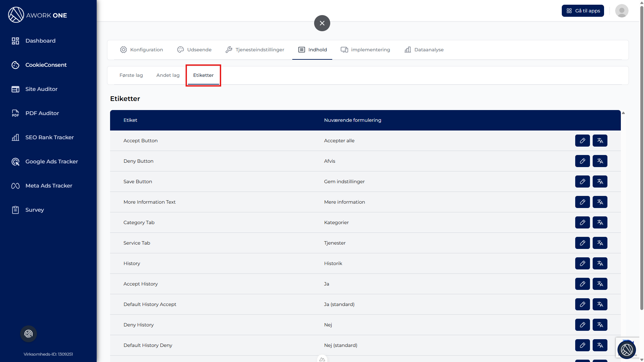Click the page vertical scrollbar
The width and height of the screenshot is (644, 362).
[641, 168]
